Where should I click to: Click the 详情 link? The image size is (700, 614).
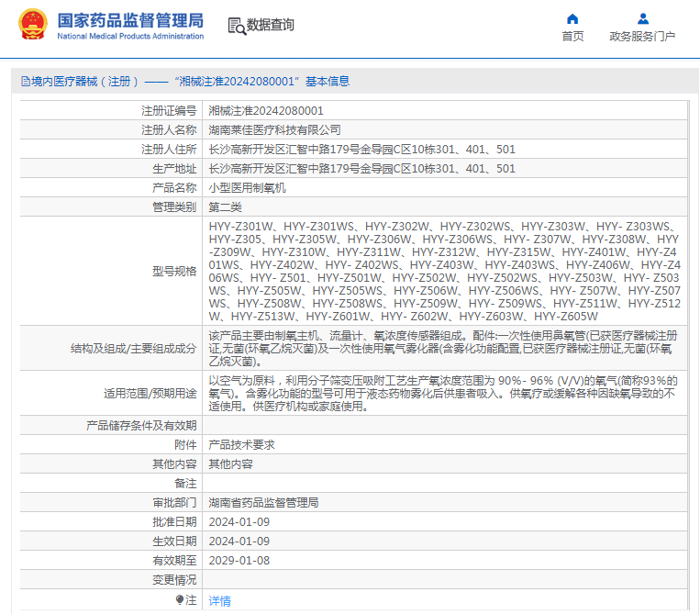[x=219, y=601]
